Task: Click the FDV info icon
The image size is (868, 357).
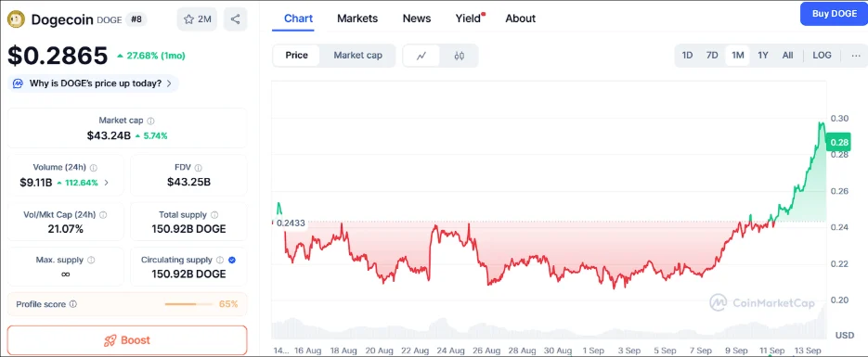Action: 198,168
